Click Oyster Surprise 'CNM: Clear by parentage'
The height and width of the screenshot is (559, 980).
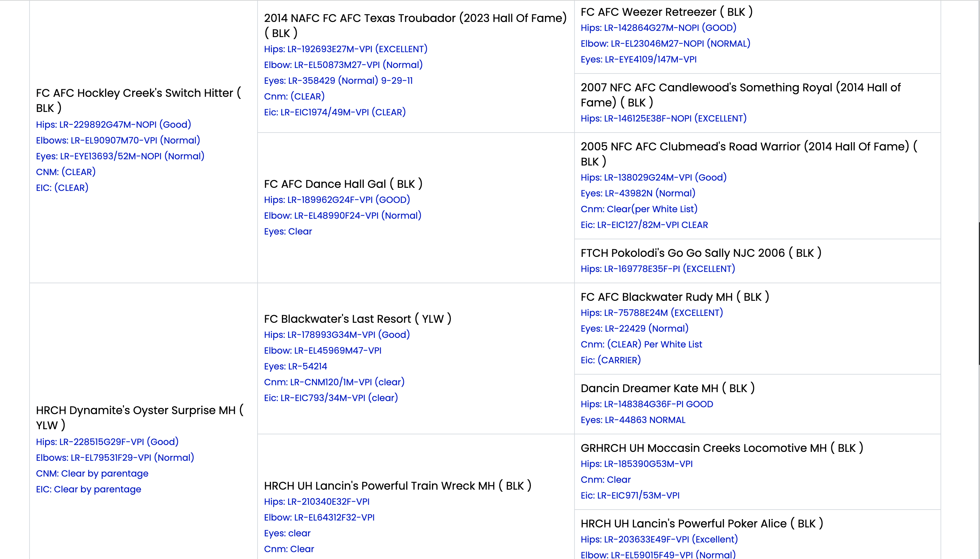(92, 474)
